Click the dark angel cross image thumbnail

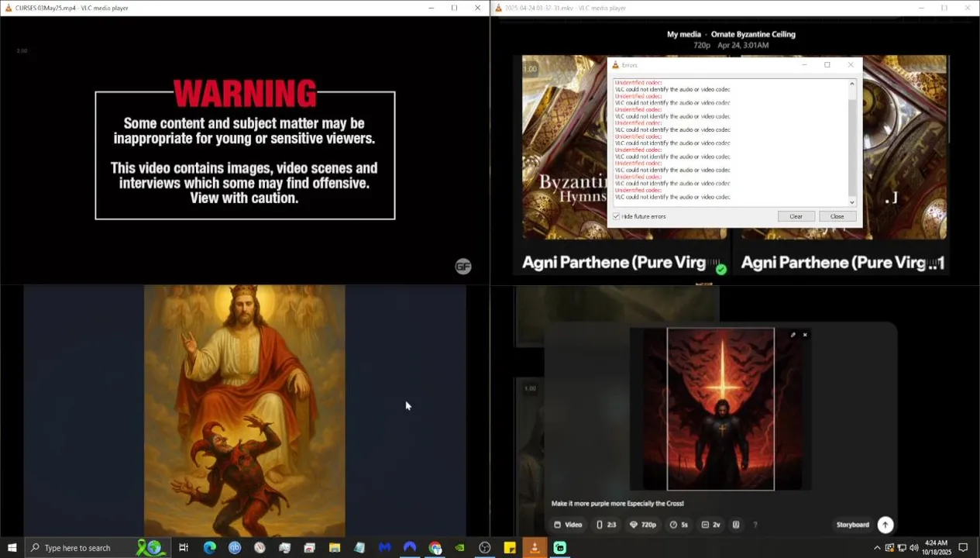coord(720,409)
